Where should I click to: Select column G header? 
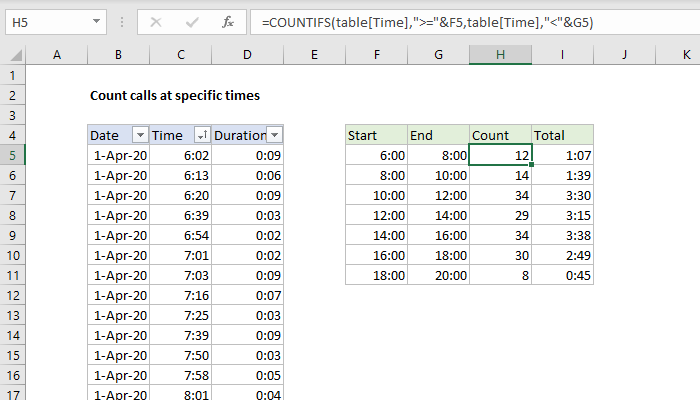point(438,55)
